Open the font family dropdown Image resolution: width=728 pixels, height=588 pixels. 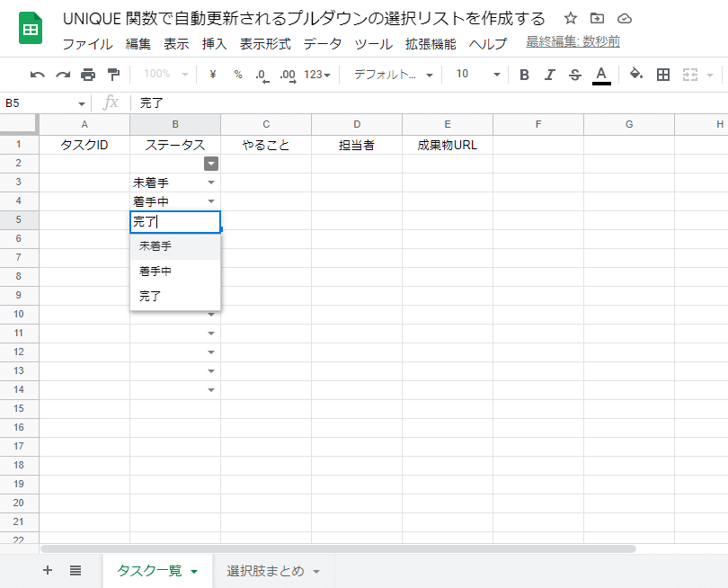tap(386, 75)
